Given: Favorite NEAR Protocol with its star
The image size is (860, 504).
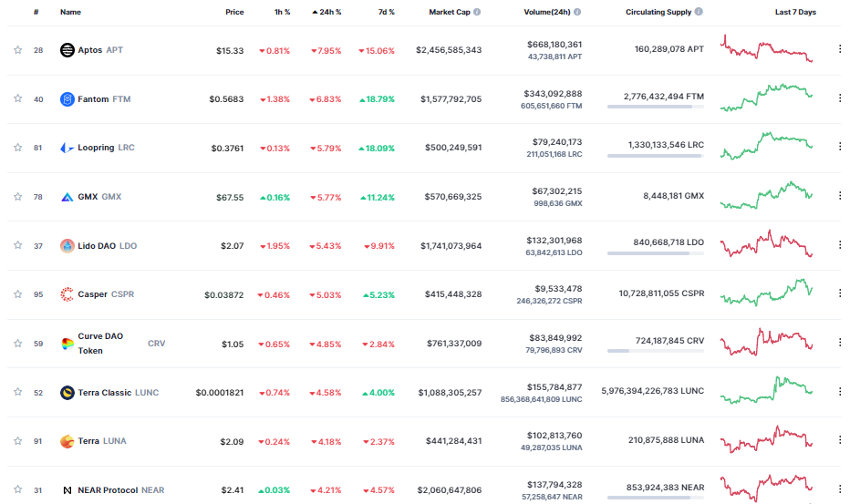Looking at the screenshot, I should [17, 490].
